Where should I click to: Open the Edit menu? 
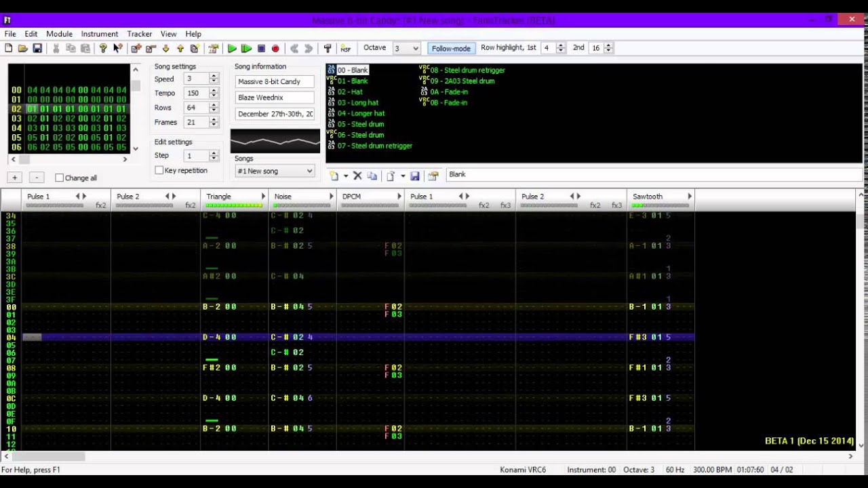click(31, 34)
